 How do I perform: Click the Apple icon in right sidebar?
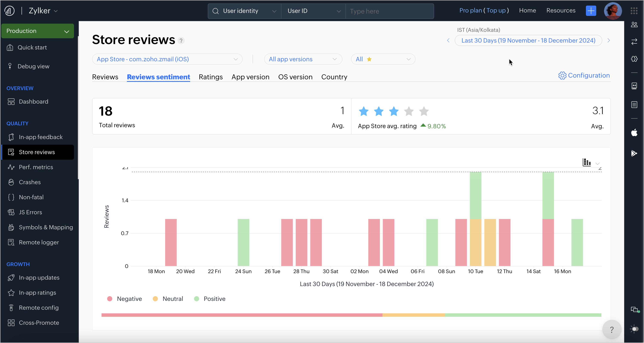(634, 133)
